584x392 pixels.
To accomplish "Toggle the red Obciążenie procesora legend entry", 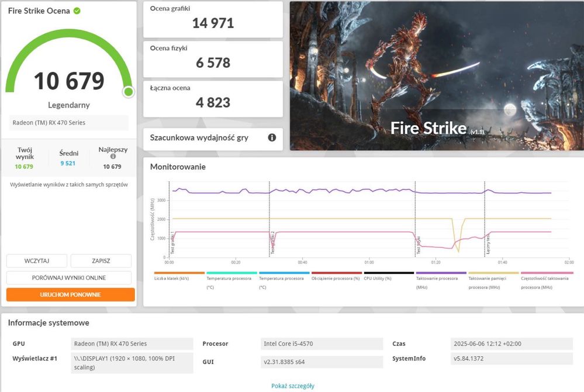I will coord(336,277).
